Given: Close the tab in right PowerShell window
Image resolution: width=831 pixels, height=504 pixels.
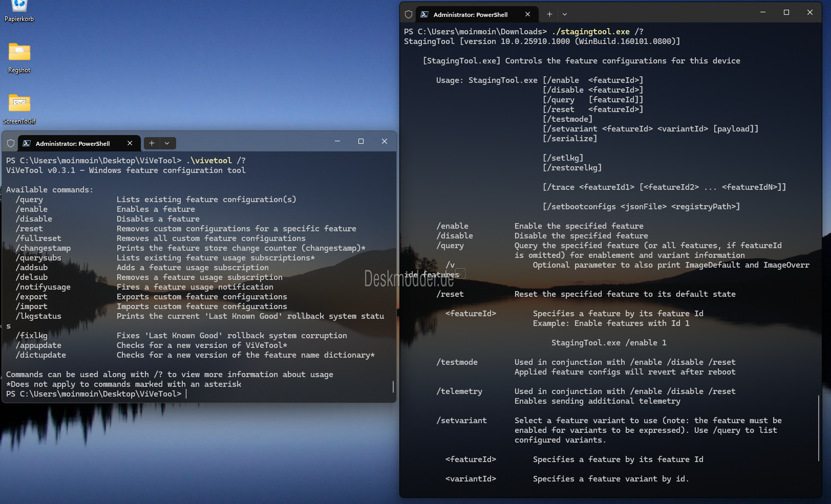Looking at the screenshot, I should click(527, 14).
